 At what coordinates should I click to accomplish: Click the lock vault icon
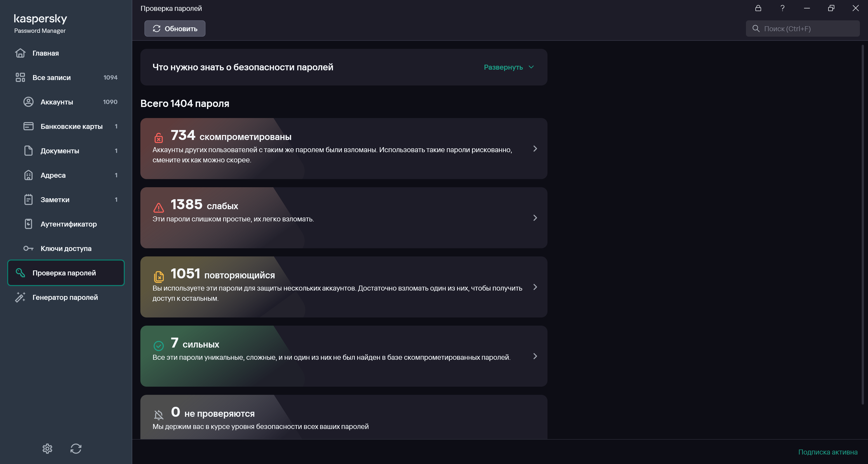coord(758,8)
